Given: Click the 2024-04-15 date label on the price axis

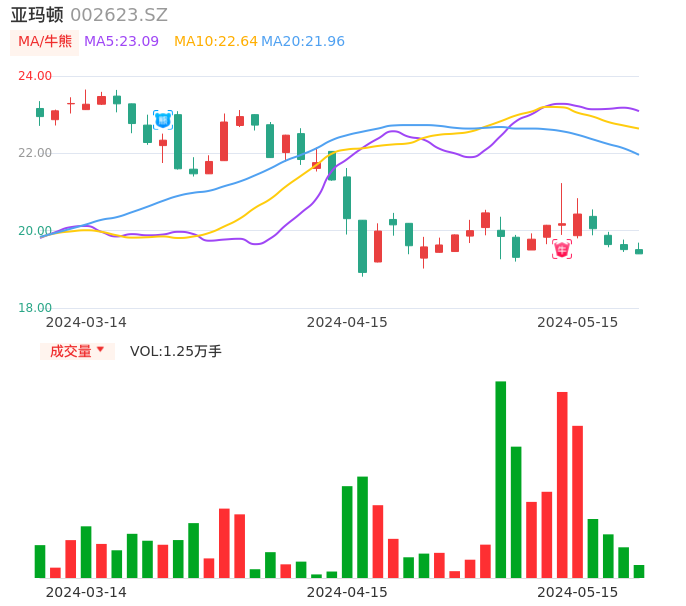Looking at the screenshot, I should pos(347,322).
